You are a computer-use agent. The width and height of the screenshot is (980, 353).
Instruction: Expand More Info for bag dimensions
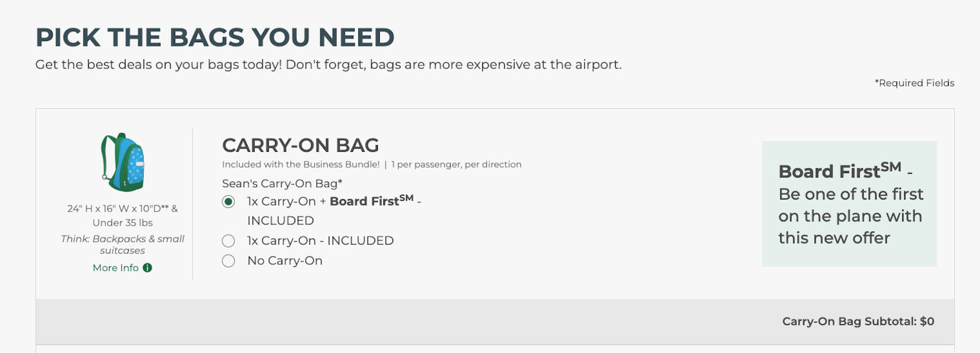[116, 267]
